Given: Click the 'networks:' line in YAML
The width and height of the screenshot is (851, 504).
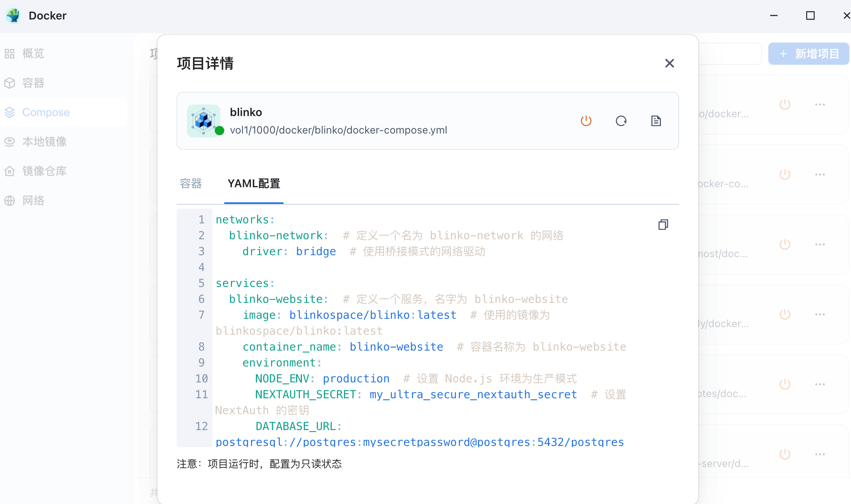Looking at the screenshot, I should tap(245, 219).
